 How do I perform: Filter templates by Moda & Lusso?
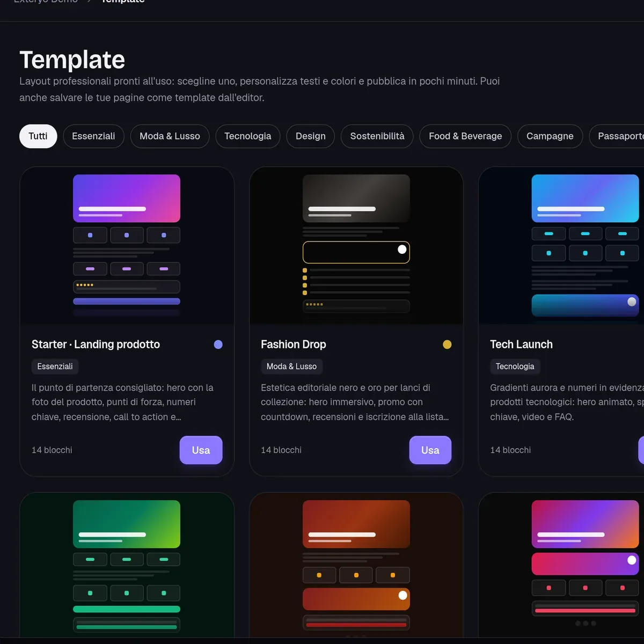(170, 136)
